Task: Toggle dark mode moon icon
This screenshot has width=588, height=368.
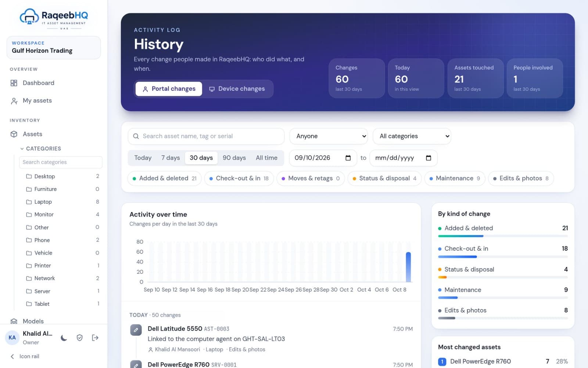Action: (64, 338)
